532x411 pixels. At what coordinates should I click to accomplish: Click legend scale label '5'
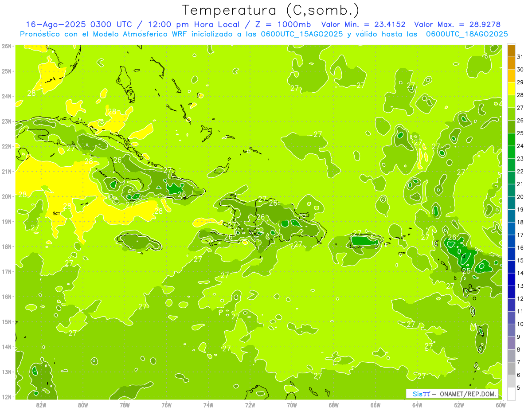point(519,388)
